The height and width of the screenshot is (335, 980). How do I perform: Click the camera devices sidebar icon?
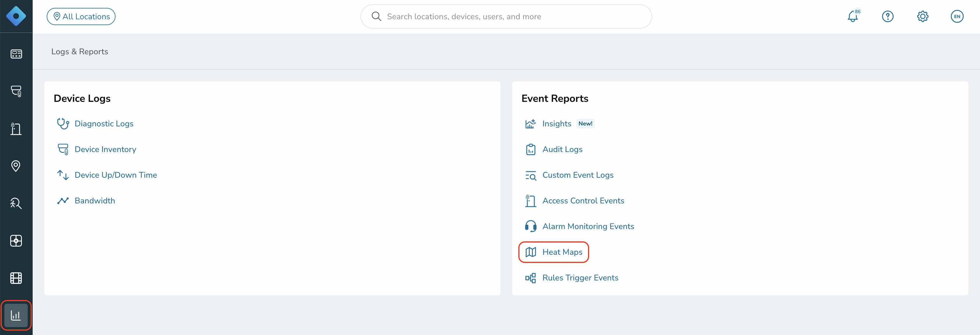pyautogui.click(x=16, y=91)
